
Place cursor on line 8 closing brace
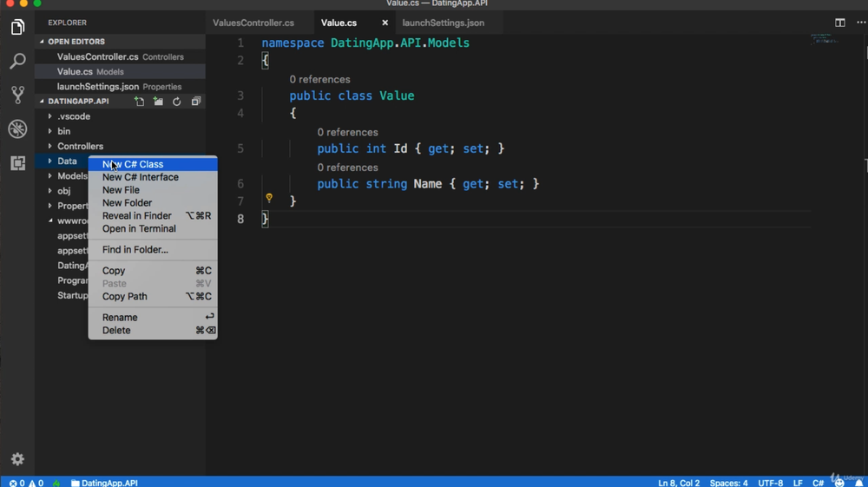click(265, 219)
